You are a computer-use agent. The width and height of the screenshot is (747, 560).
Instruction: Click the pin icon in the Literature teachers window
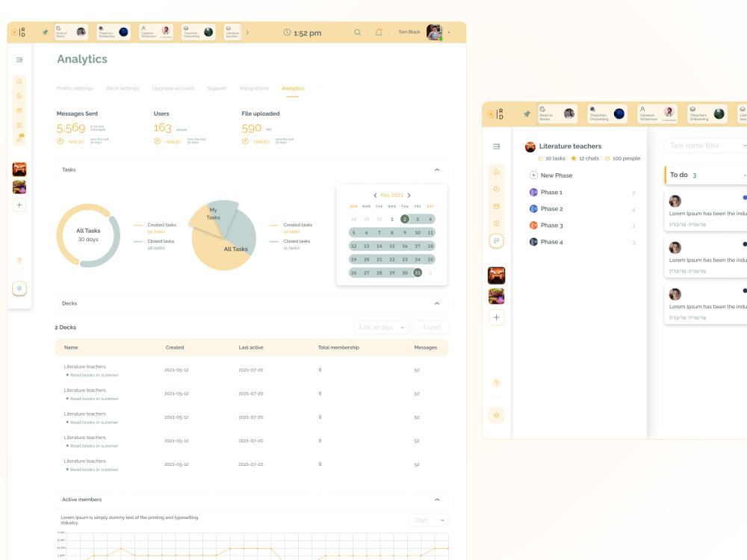click(527, 113)
